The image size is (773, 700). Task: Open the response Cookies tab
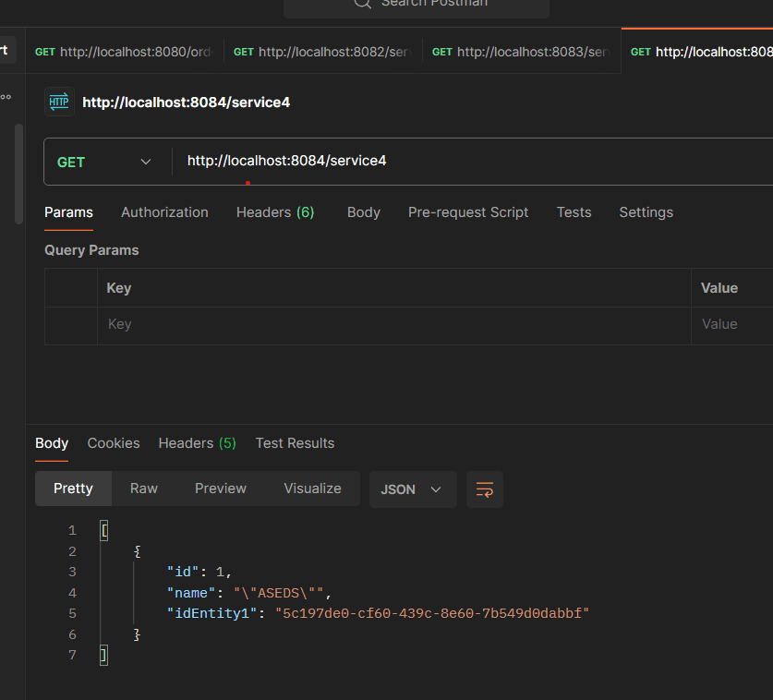[x=114, y=443]
